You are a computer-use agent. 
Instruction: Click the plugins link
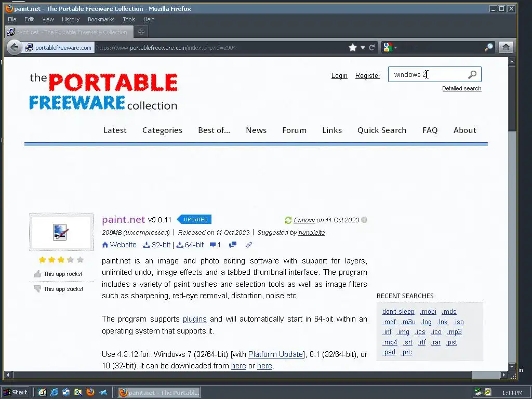(194, 320)
